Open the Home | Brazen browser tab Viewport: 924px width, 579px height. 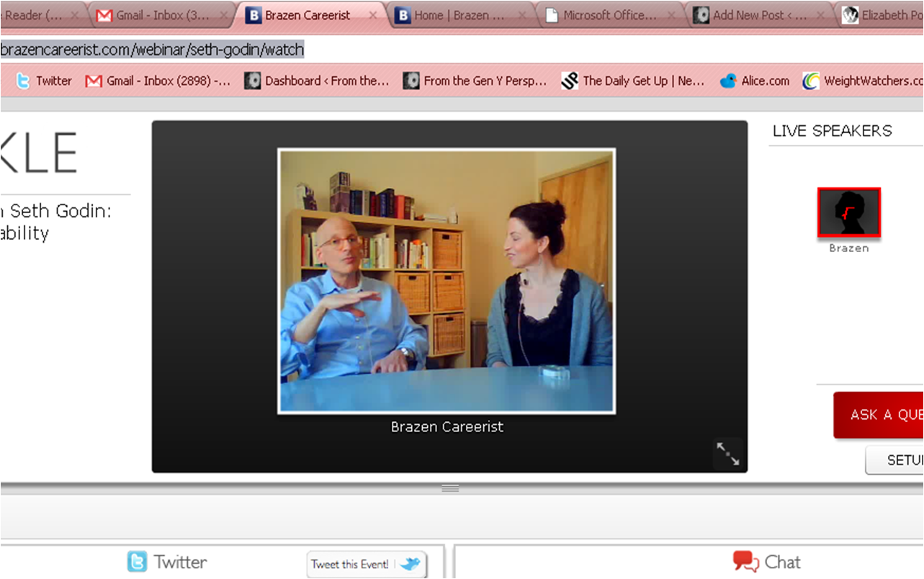[x=461, y=15]
